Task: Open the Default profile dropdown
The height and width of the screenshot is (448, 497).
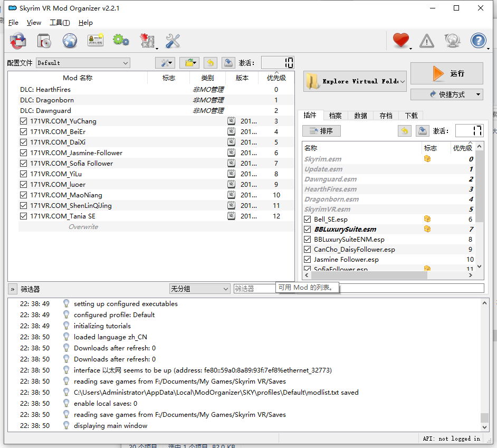Action: [x=83, y=63]
